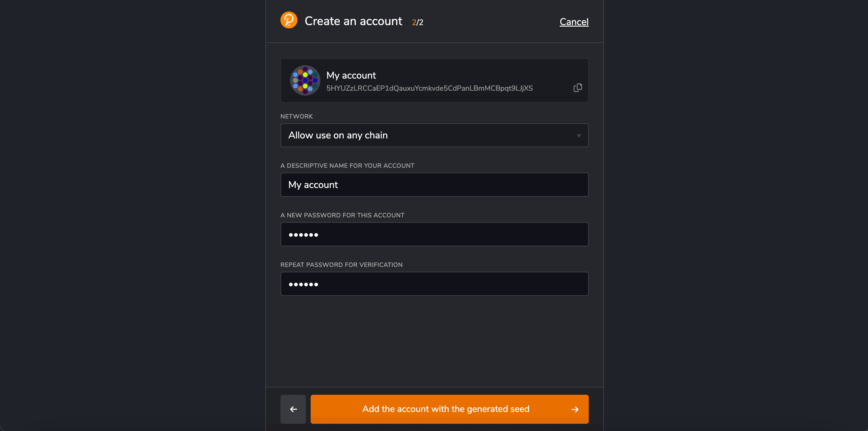Viewport: 868px width, 431px height.
Task: Click the NETWORK field label
Action: pyautogui.click(x=296, y=116)
